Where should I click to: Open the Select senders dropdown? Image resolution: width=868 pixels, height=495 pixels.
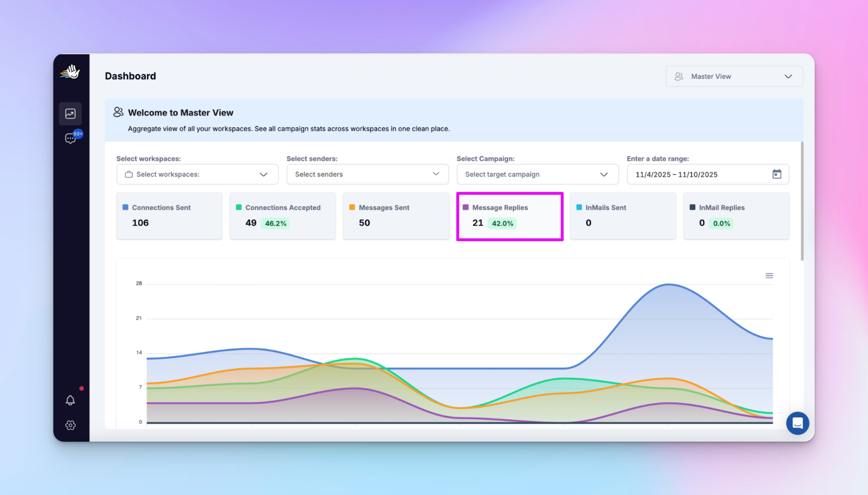tap(367, 174)
